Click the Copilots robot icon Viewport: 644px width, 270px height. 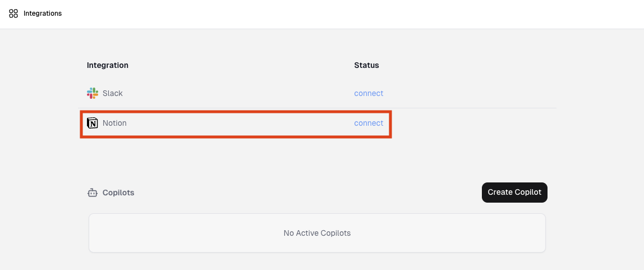coord(93,193)
